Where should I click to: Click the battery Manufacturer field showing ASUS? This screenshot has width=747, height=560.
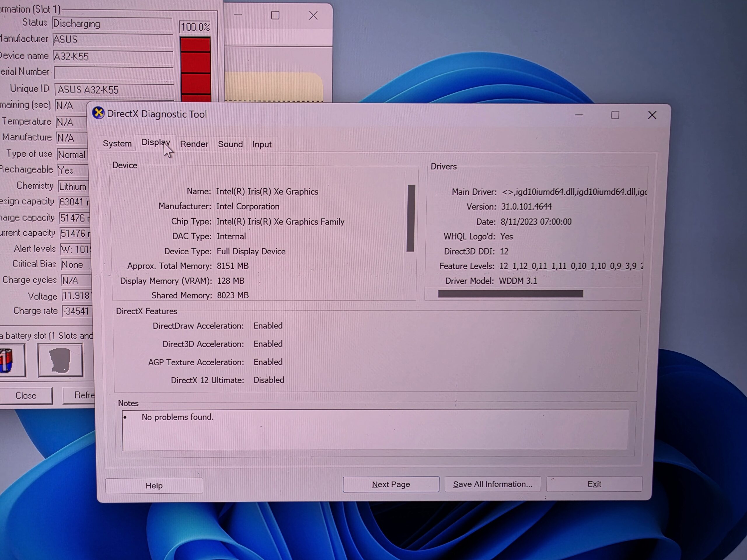(x=112, y=40)
